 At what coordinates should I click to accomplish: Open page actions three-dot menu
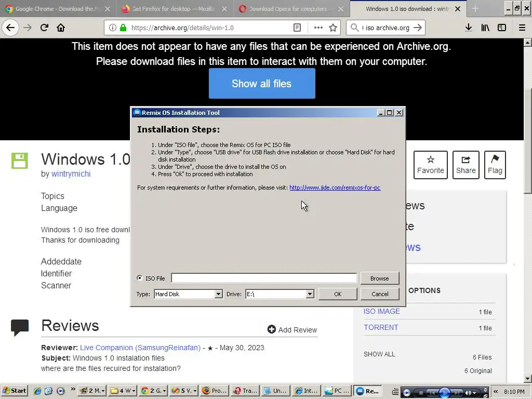click(318, 28)
